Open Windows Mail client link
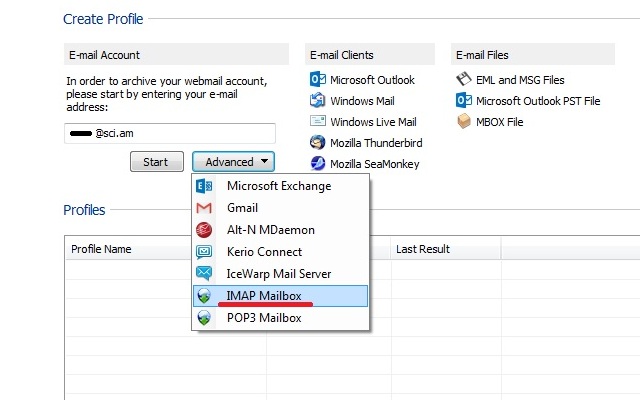 pos(362,101)
